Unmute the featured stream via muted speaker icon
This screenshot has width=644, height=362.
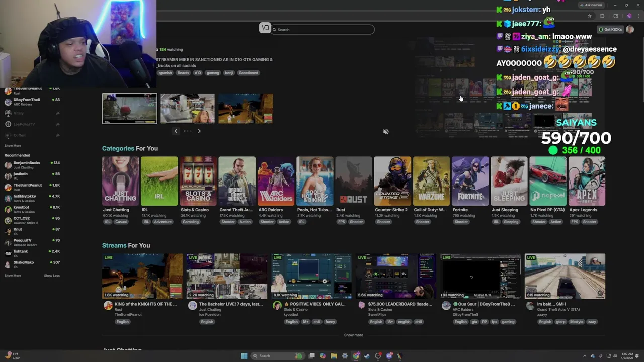tap(386, 132)
